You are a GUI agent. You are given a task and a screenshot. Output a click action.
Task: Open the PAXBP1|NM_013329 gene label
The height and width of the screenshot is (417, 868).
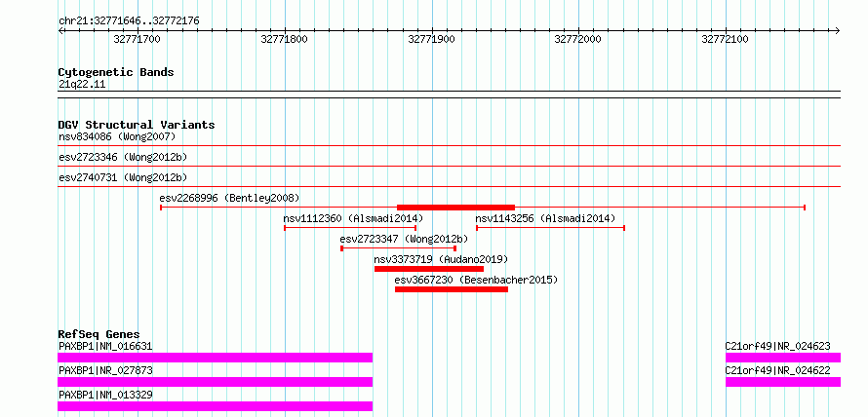[105, 395]
